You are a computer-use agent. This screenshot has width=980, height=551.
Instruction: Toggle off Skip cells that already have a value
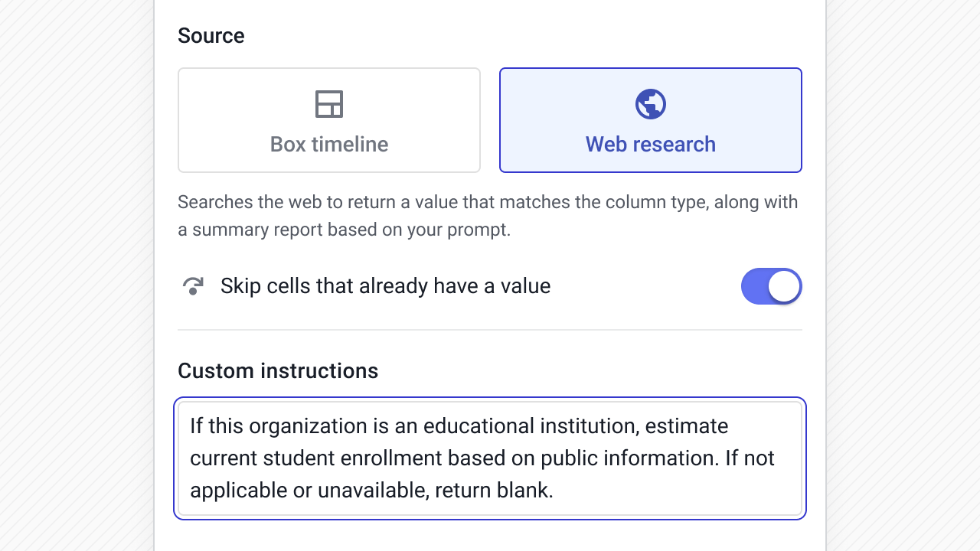pyautogui.click(x=771, y=286)
